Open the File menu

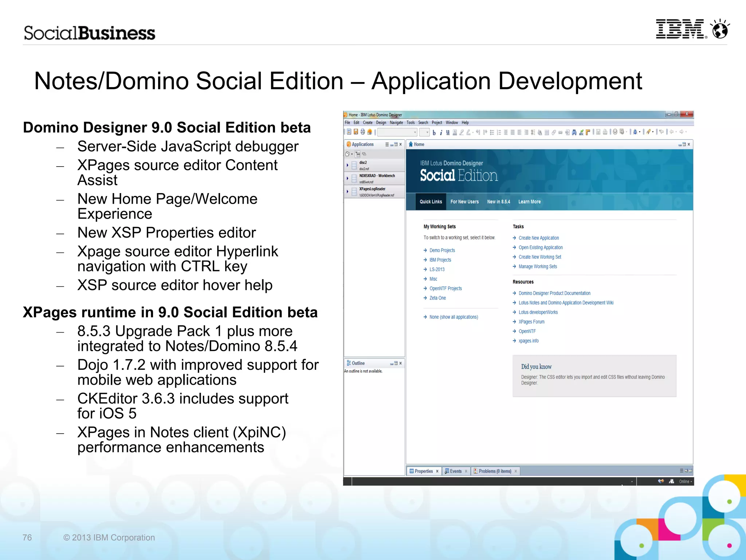[348, 123]
